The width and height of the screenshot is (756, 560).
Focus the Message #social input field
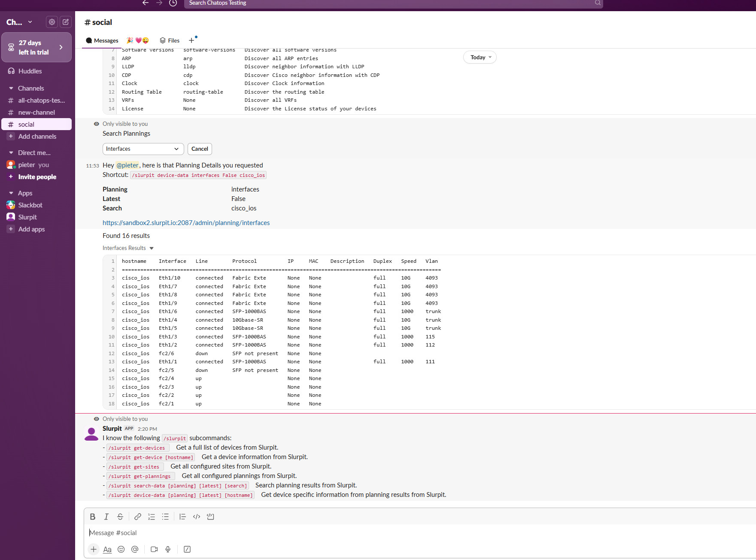(421, 533)
